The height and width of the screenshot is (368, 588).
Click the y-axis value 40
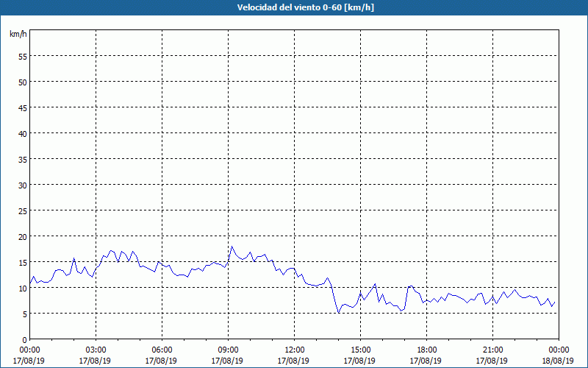click(x=23, y=134)
